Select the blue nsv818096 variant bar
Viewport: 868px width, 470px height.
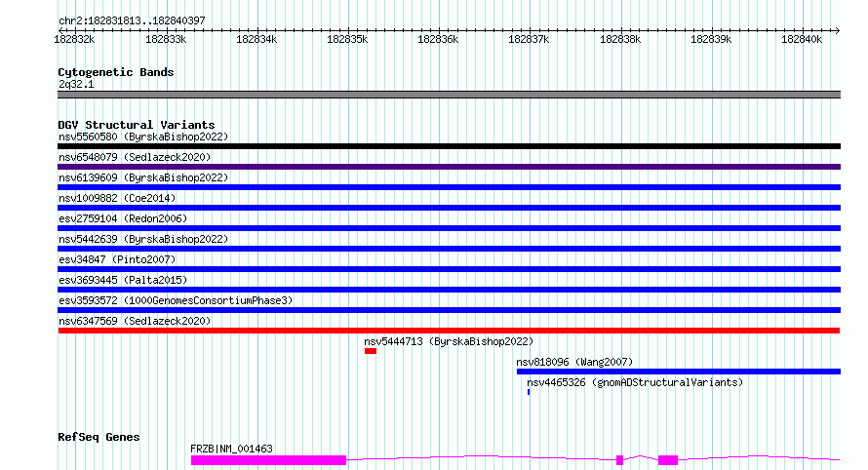tap(679, 372)
